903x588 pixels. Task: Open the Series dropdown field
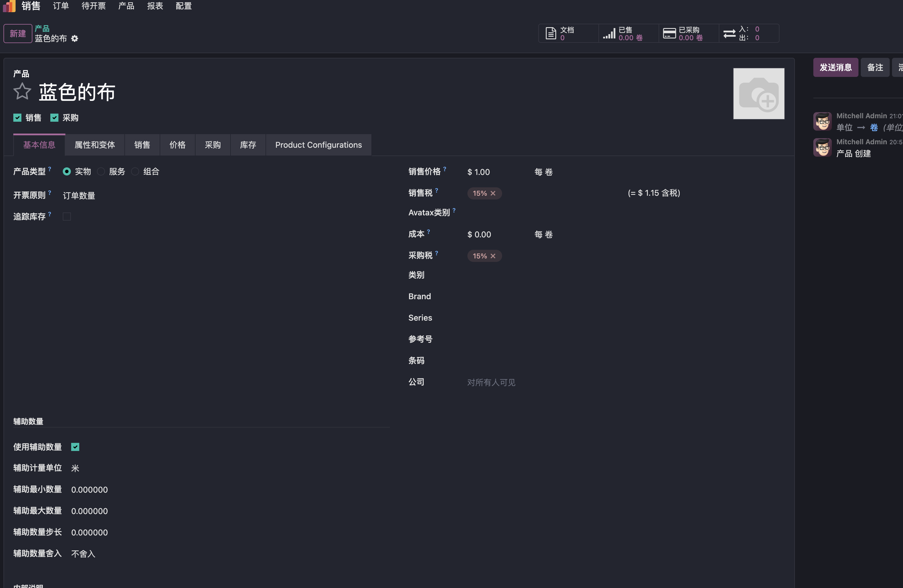coord(625,318)
